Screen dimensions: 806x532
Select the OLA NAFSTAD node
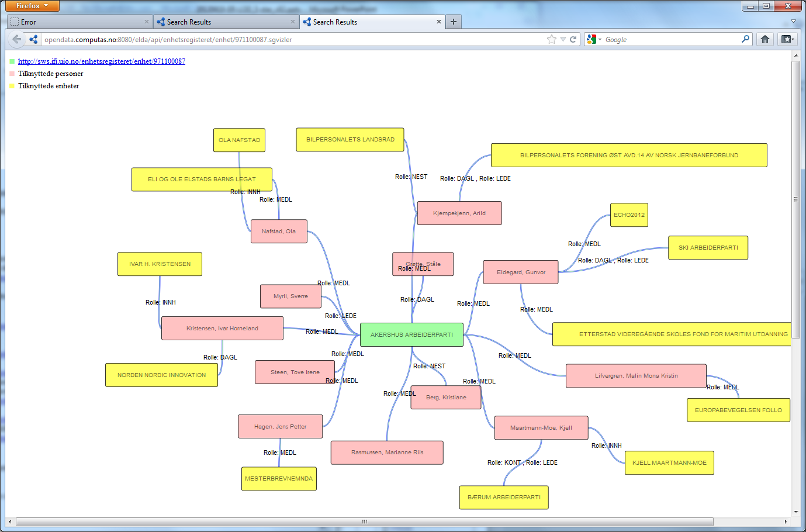coord(239,140)
